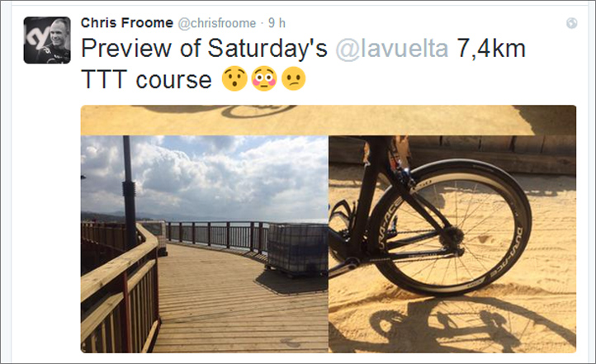Open the @chrisfroome handle link
This screenshot has height=364, width=596.
[217, 23]
